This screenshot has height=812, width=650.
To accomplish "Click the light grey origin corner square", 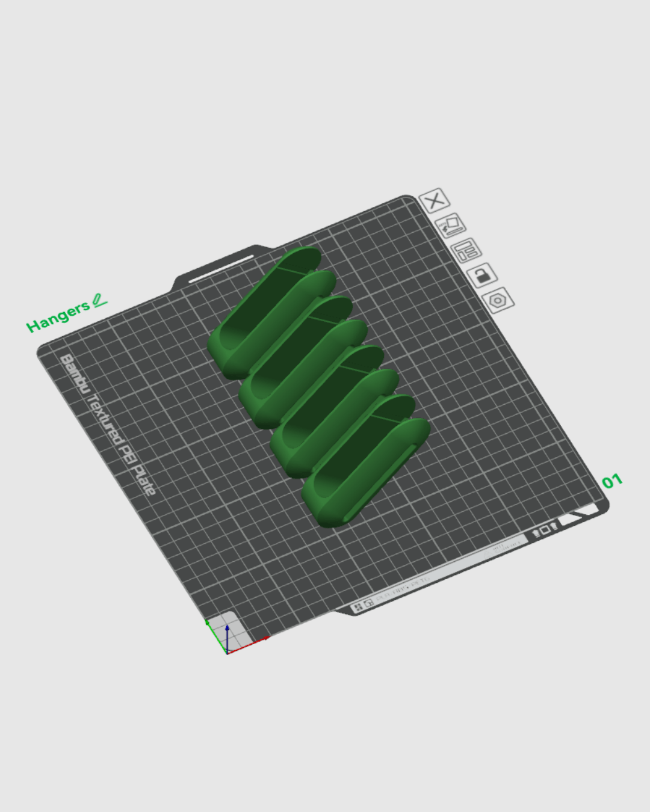I will click(231, 626).
